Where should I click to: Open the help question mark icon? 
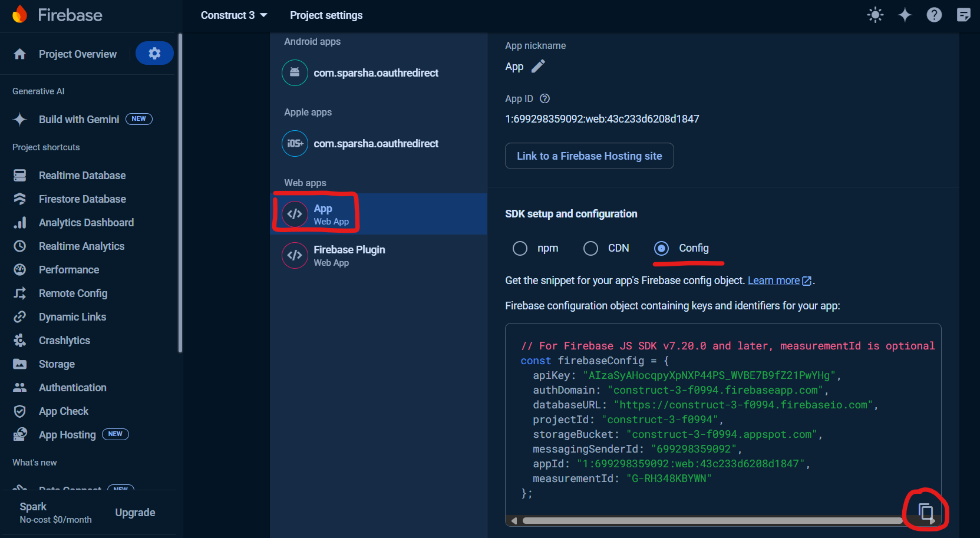point(934,15)
